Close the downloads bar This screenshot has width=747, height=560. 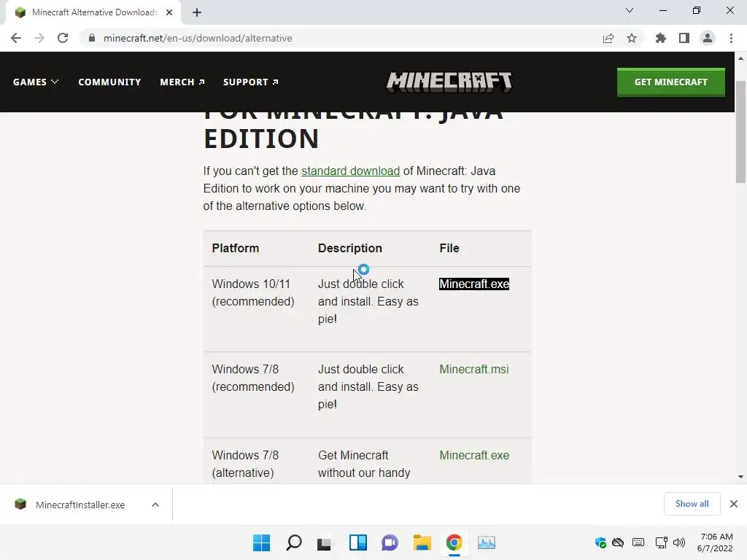[x=734, y=504]
